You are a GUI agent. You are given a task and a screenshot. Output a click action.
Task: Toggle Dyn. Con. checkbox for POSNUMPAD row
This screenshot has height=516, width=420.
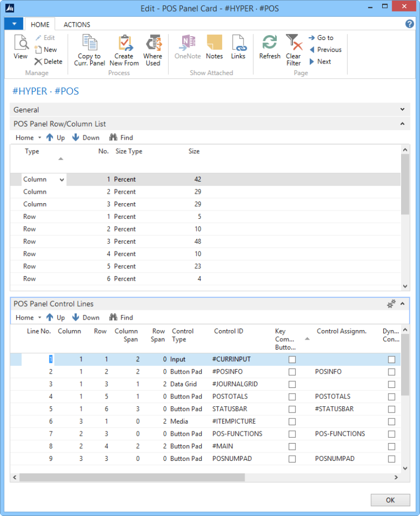click(391, 459)
